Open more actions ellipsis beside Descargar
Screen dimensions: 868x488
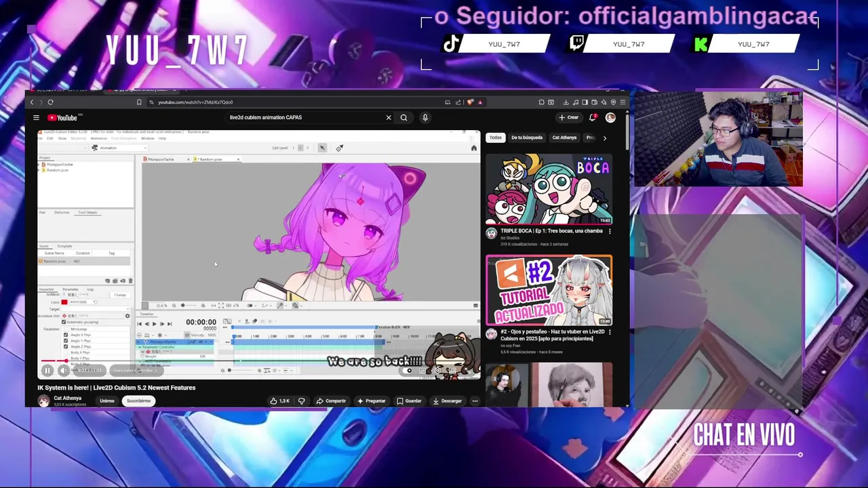[475, 401]
